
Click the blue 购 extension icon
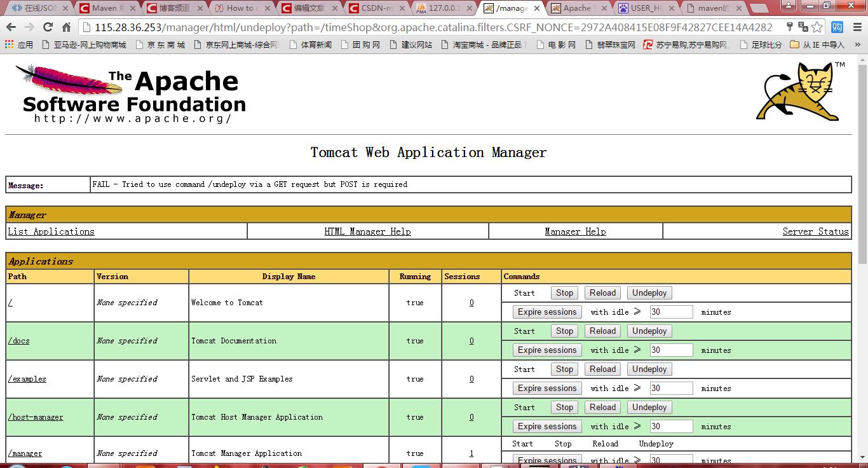837,27
